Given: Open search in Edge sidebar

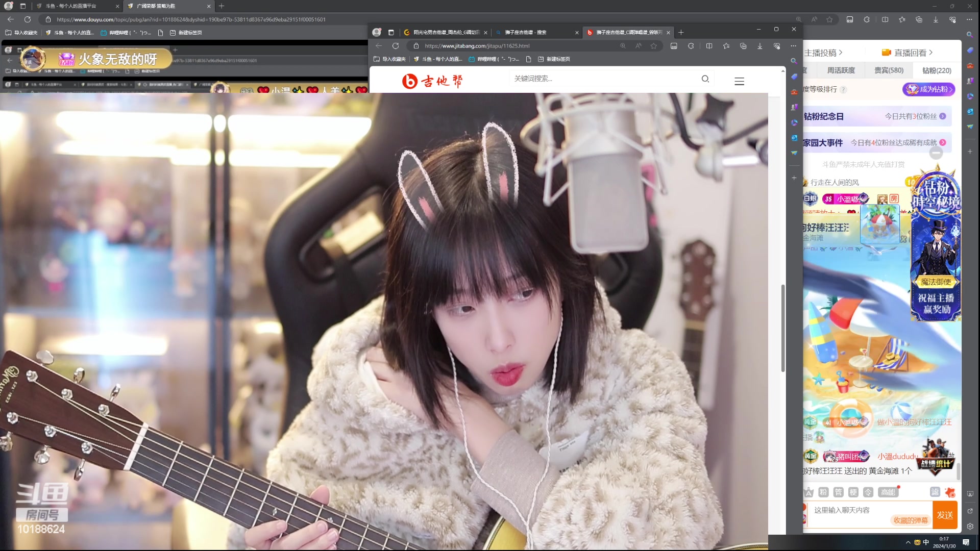Looking at the screenshot, I should [970, 35].
